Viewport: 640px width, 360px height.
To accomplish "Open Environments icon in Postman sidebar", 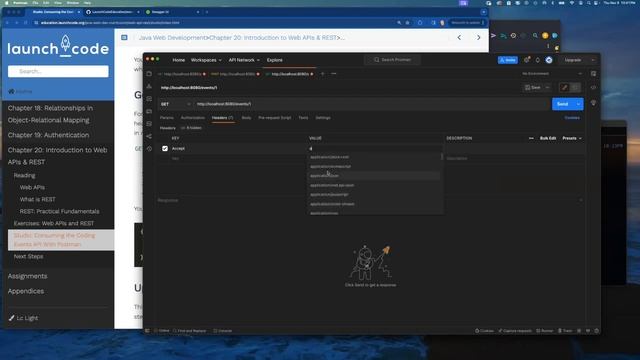I will point(149,99).
